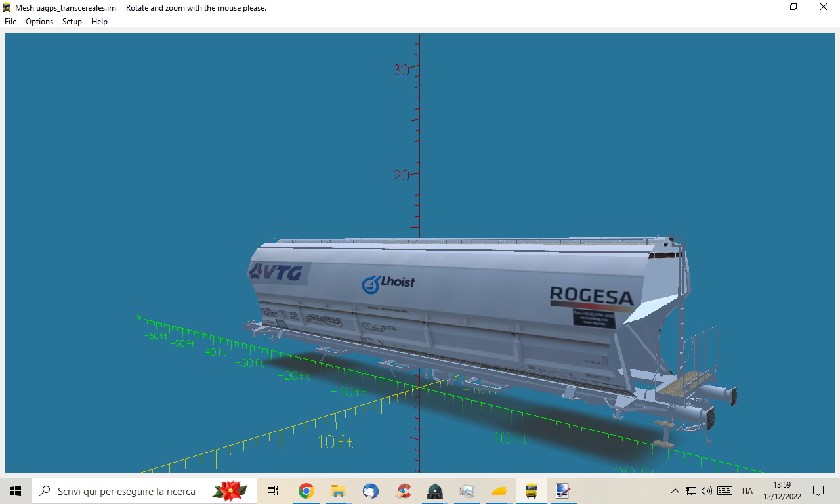
Task: Minimize the mesh viewer window
Action: (x=764, y=7)
